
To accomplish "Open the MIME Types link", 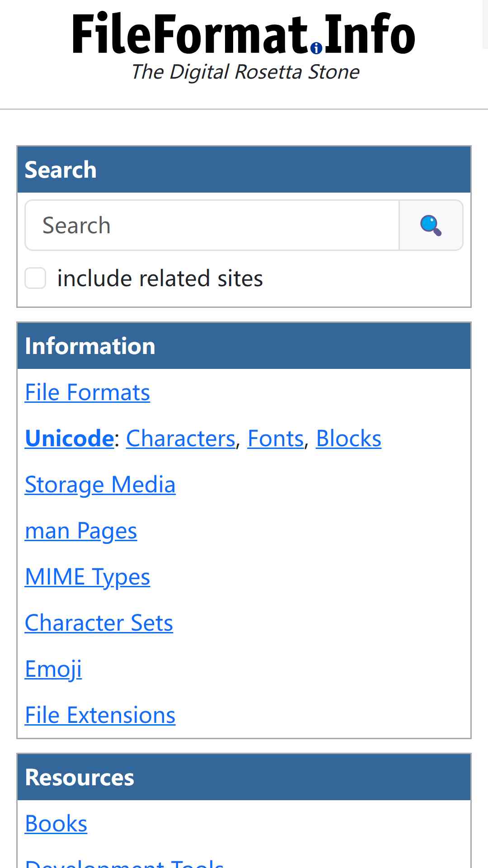I will (87, 577).
